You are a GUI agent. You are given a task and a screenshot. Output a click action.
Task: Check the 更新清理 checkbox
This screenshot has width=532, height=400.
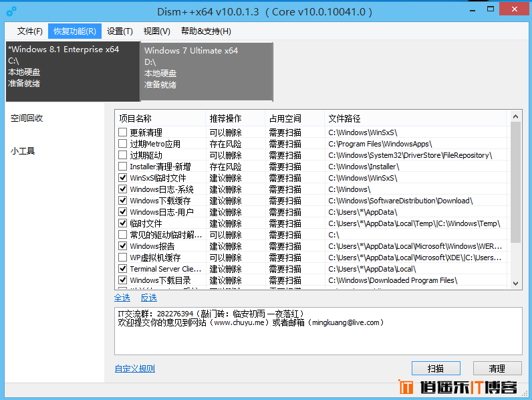(x=122, y=132)
